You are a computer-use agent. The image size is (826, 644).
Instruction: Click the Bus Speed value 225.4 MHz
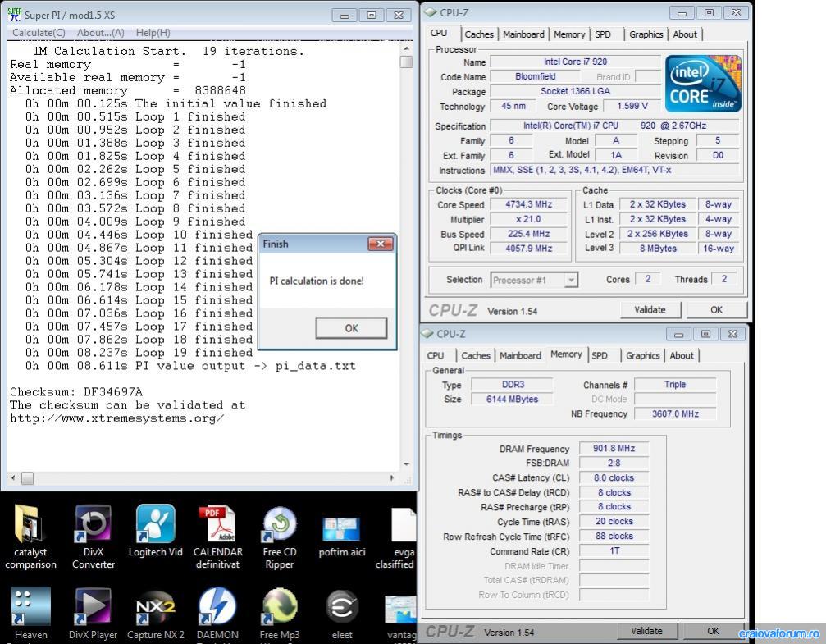coord(529,234)
